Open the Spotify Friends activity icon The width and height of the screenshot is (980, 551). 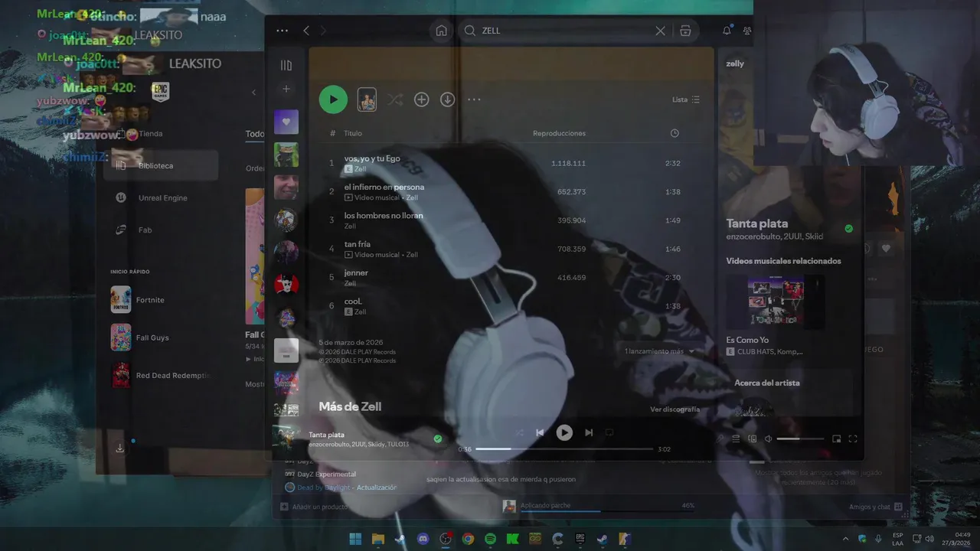point(747,31)
